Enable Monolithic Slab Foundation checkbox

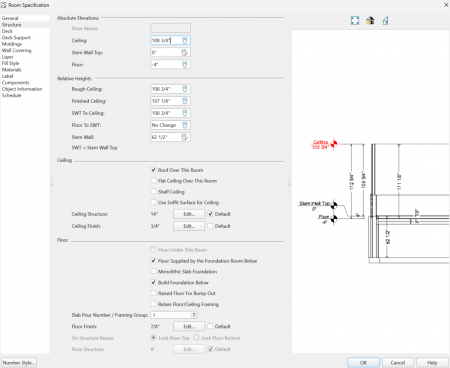pyautogui.click(x=153, y=271)
